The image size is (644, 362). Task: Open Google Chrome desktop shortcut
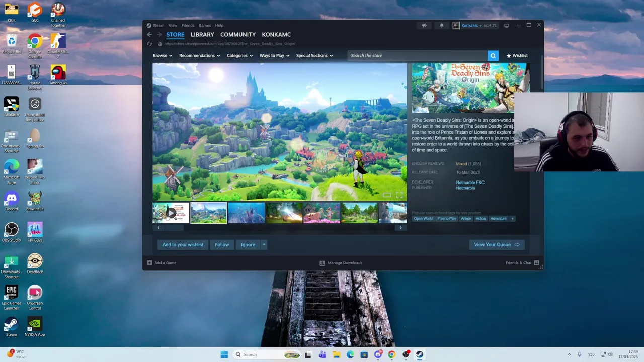35,46
